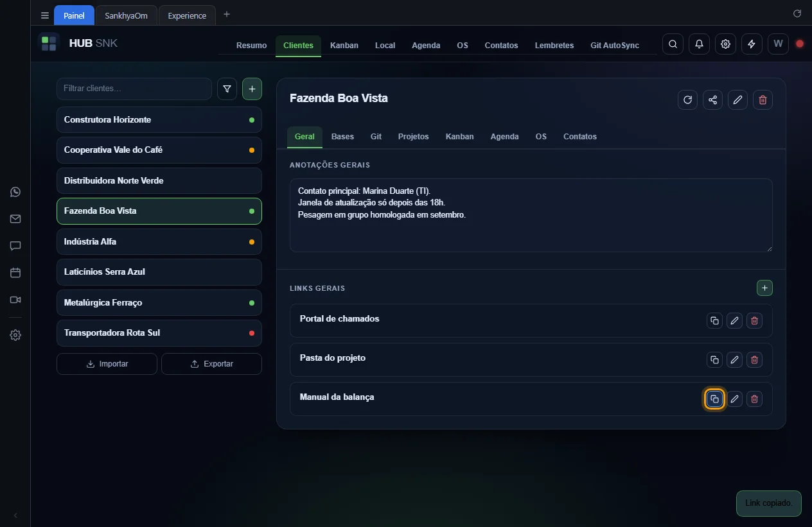Open the Projetos tab of the client
The width and height of the screenshot is (812, 527).
coord(413,137)
